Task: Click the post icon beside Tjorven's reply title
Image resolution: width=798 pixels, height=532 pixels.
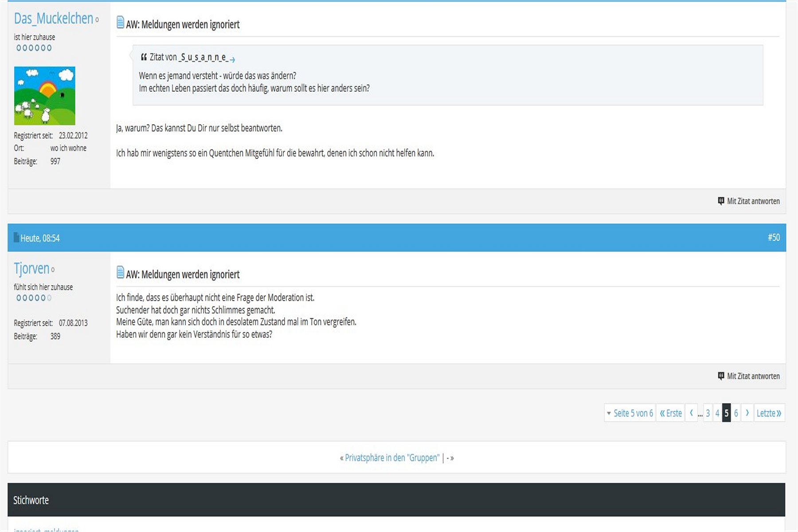Action: [x=120, y=272]
